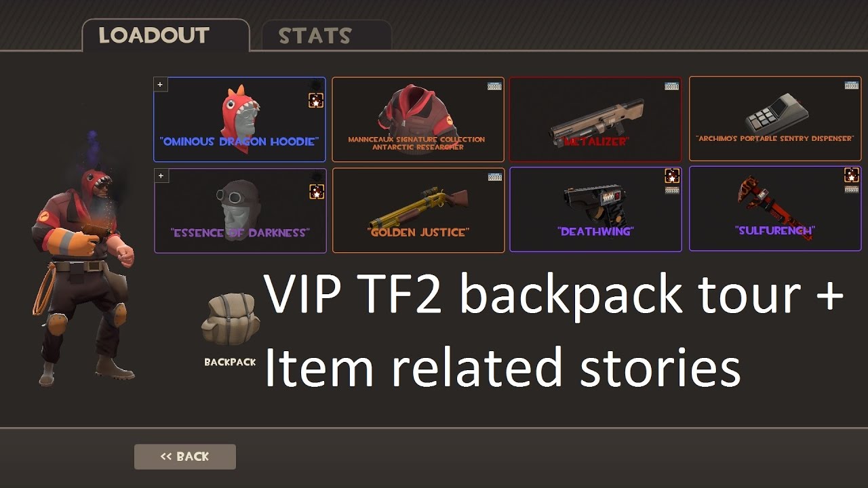868x488 pixels.
Task: Pick the Golden Justice shotgun slot
Action: pos(418,210)
